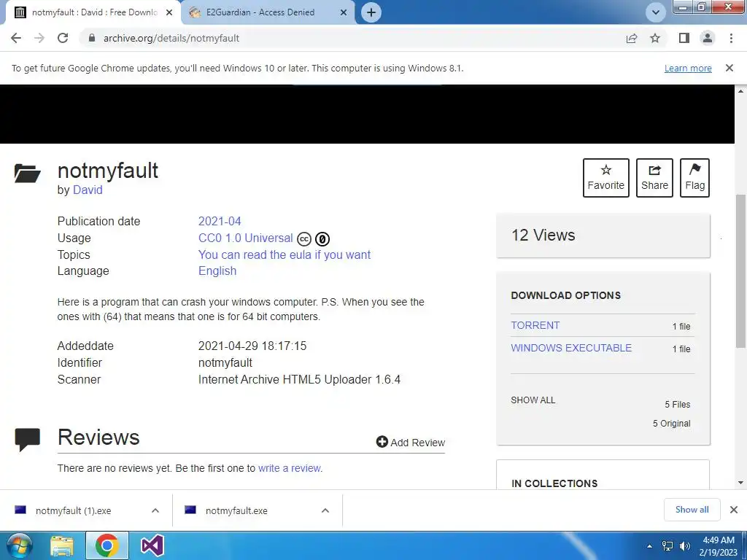Viewport: 747px width, 560px height.
Task: Open a new tab
Action: [x=371, y=12]
